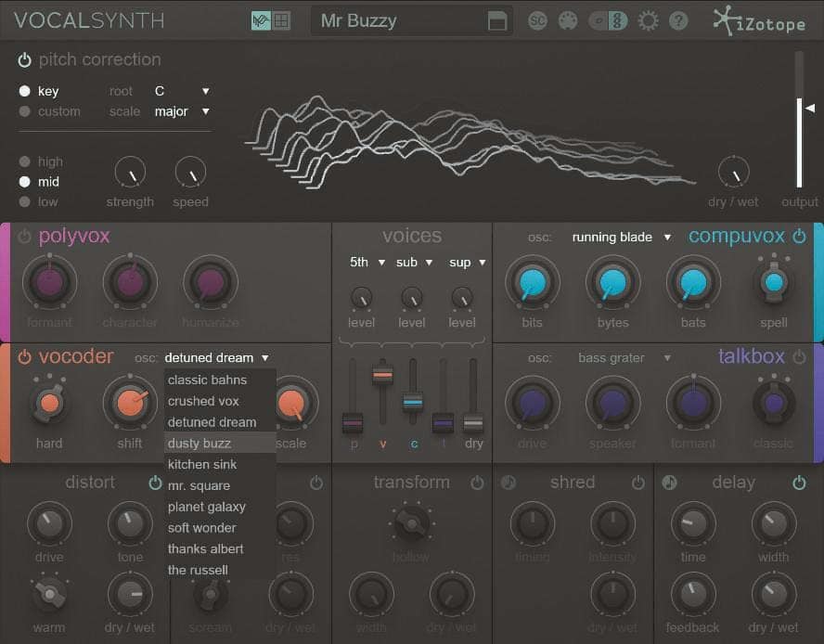Image resolution: width=824 pixels, height=644 pixels.
Task: Open the settings gear icon
Action: click(x=648, y=21)
